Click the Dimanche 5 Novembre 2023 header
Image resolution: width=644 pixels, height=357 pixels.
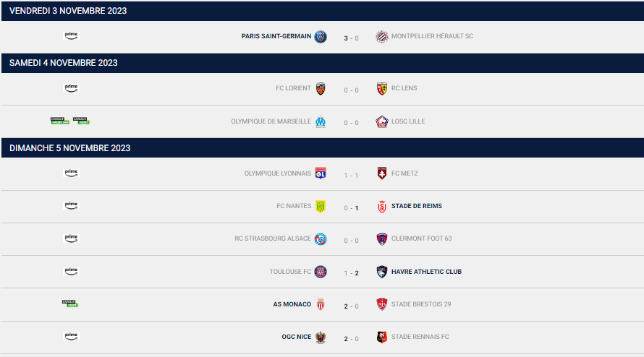tap(323, 147)
